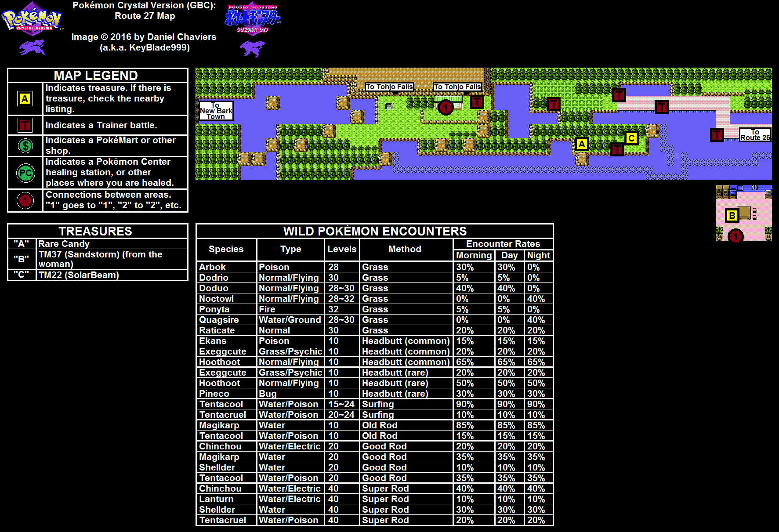Viewport: 779px width, 532px height.
Task: Click the '15~24' levels cell for Tentacool
Action: click(x=341, y=404)
